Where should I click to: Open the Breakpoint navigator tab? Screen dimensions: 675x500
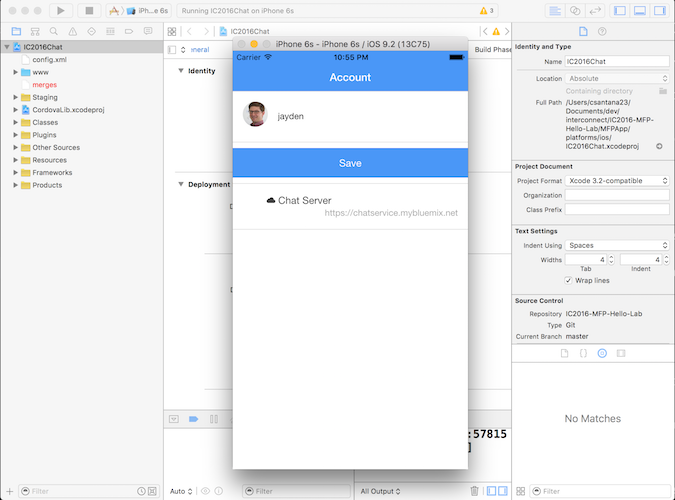[129, 31]
